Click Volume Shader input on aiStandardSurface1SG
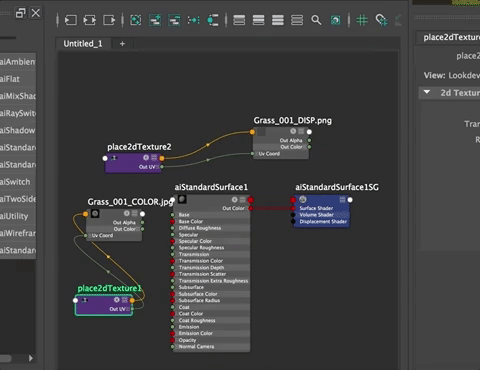This screenshot has height=370, width=480. click(293, 215)
